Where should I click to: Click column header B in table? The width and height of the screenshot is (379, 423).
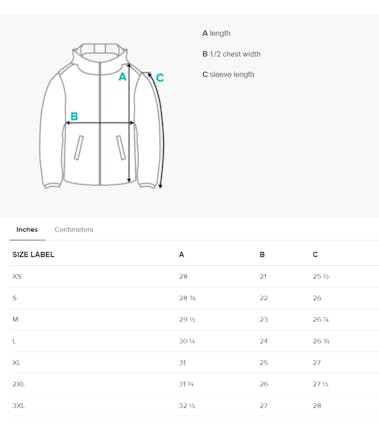pos(262,254)
